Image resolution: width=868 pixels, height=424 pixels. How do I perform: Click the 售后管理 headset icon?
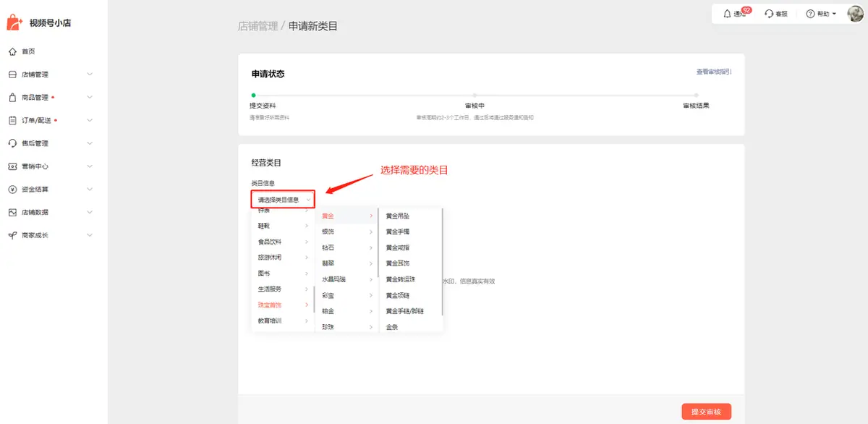[12, 143]
